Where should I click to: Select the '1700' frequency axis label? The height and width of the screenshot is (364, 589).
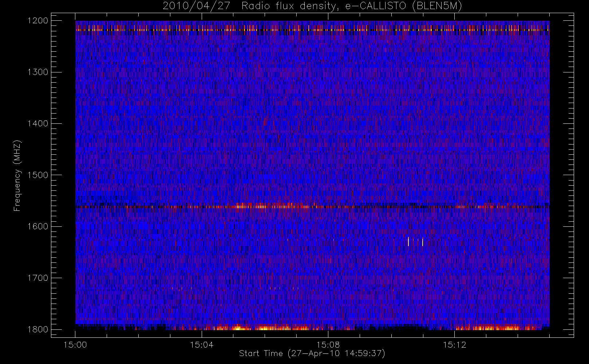tap(38, 278)
